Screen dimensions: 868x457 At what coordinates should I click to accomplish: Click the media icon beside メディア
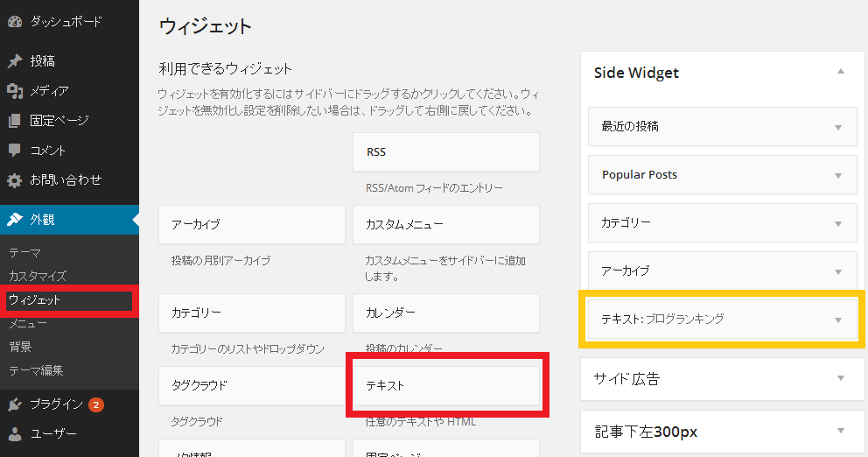coord(15,91)
